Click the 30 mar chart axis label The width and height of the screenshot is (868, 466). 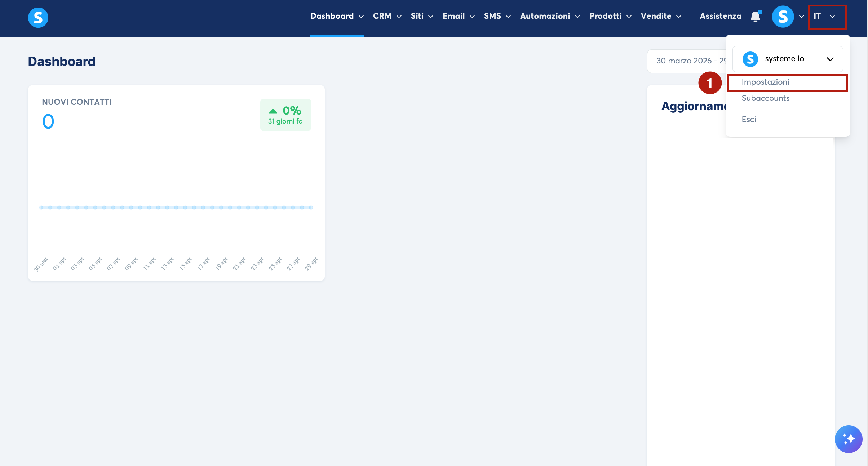[x=41, y=264]
